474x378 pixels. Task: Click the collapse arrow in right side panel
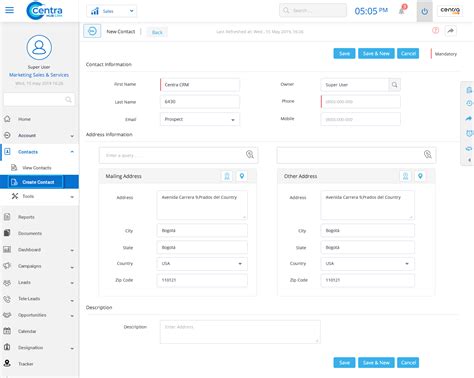pos(469,160)
